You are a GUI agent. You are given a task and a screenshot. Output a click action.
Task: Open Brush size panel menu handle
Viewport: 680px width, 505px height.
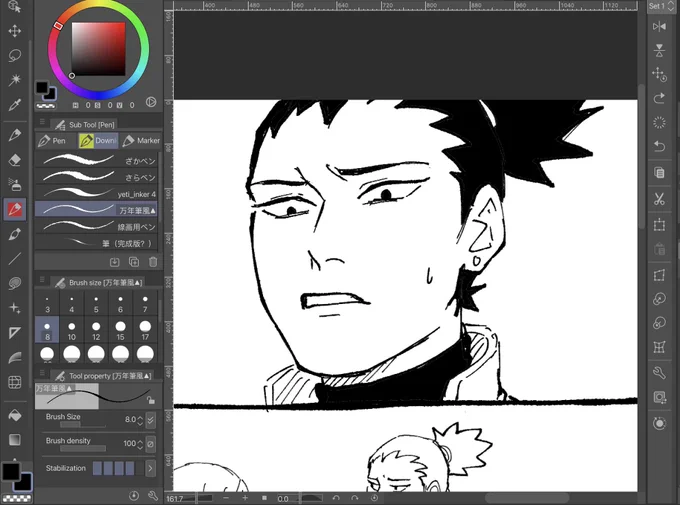pos(42,279)
